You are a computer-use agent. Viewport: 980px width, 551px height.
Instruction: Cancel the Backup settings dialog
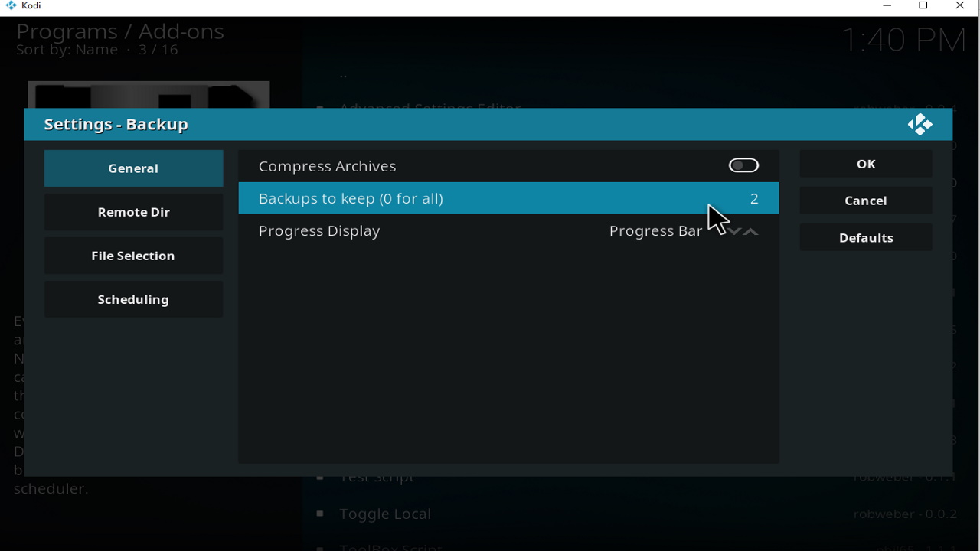coord(865,201)
